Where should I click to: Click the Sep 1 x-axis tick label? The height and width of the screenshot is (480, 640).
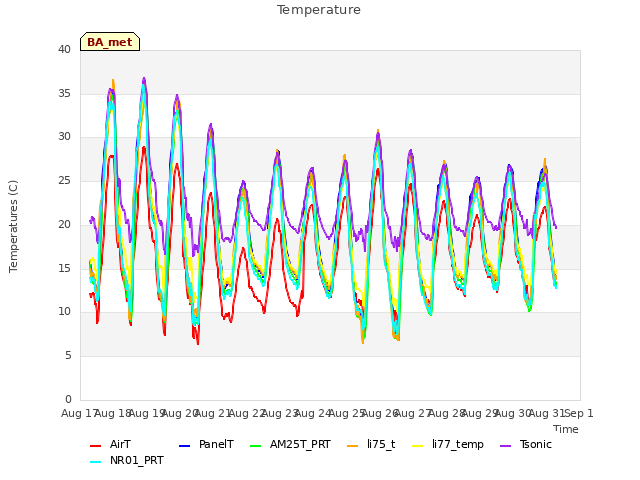tap(579, 413)
